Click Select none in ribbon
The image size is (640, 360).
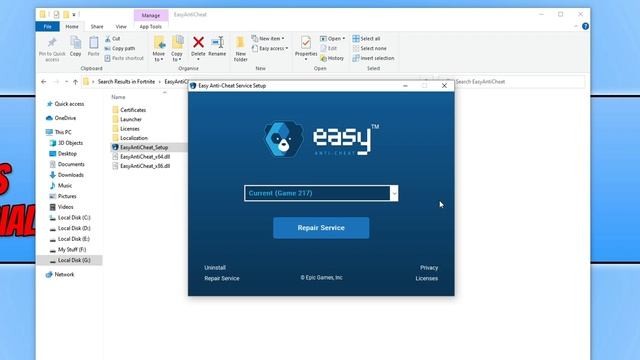click(x=369, y=49)
